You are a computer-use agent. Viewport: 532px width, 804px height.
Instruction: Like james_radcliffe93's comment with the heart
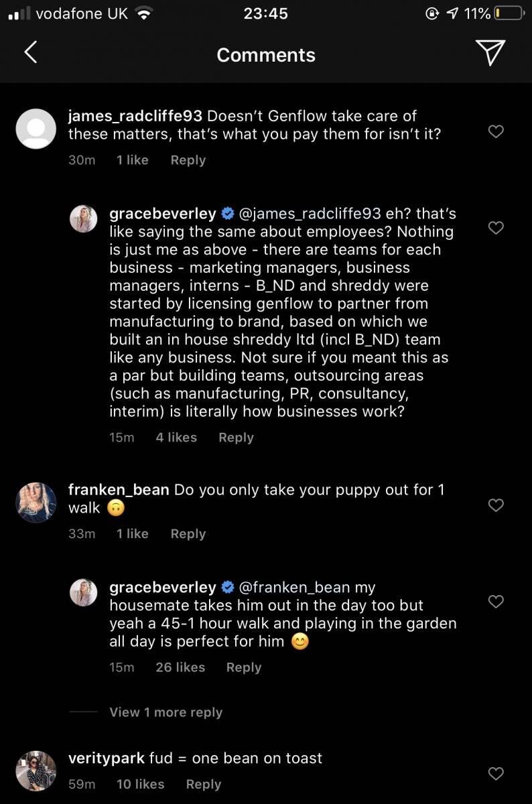[x=496, y=131]
